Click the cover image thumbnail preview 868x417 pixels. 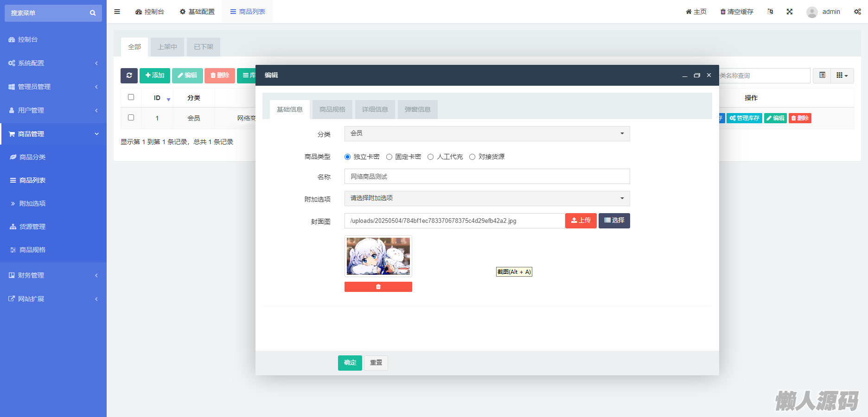pyautogui.click(x=378, y=256)
